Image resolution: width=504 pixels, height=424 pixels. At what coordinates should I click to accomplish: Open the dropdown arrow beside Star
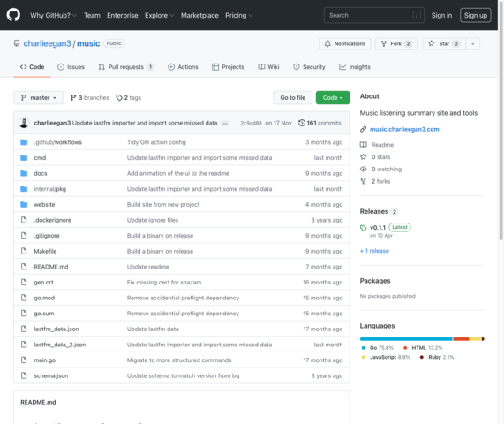[x=473, y=44]
